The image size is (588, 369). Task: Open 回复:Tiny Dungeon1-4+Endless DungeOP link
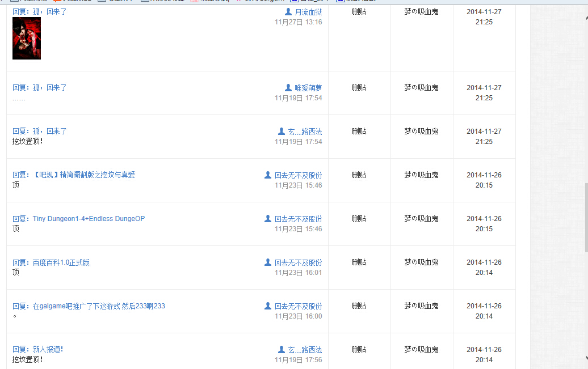click(78, 218)
